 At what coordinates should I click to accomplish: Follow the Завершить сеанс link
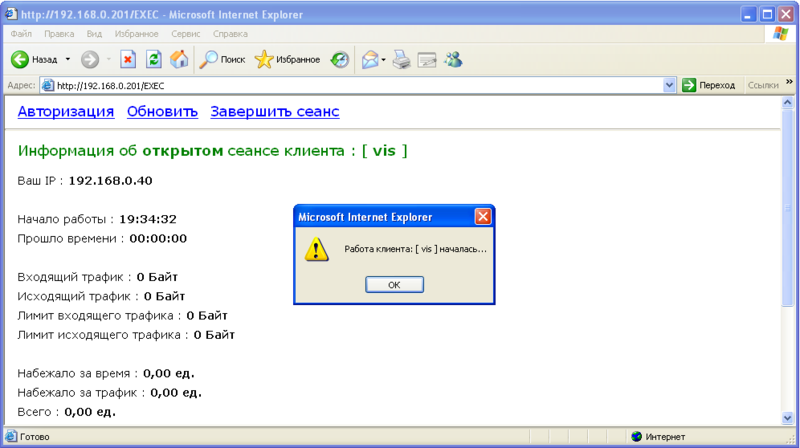(x=274, y=111)
